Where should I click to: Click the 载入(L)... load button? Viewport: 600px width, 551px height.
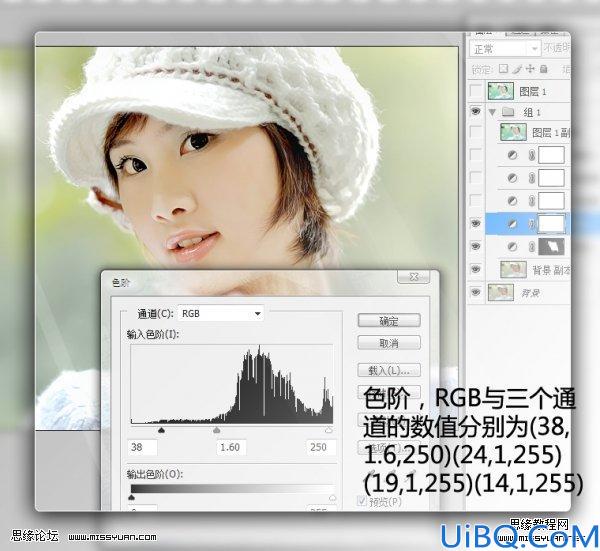point(389,370)
